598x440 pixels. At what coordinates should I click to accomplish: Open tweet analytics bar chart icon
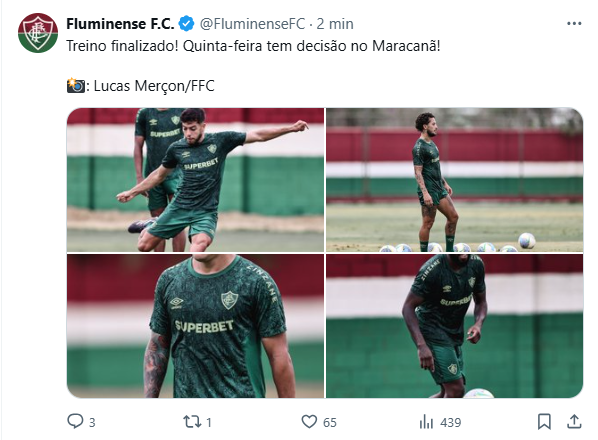pos(426,422)
